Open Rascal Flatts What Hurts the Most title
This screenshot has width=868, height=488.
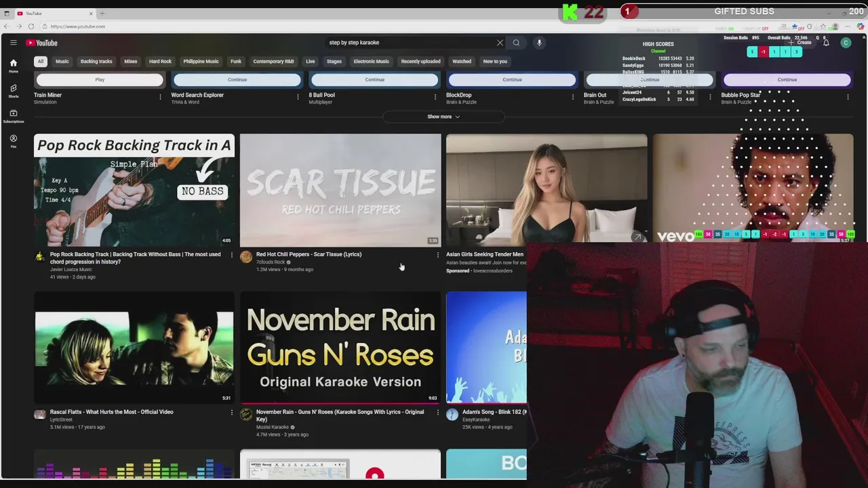pyautogui.click(x=111, y=412)
